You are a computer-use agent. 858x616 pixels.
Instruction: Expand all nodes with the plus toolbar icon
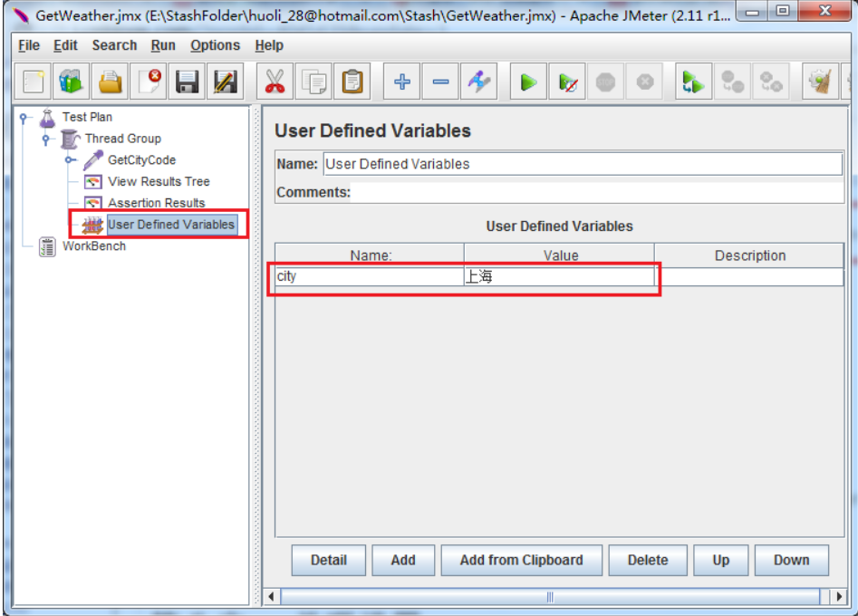[401, 82]
